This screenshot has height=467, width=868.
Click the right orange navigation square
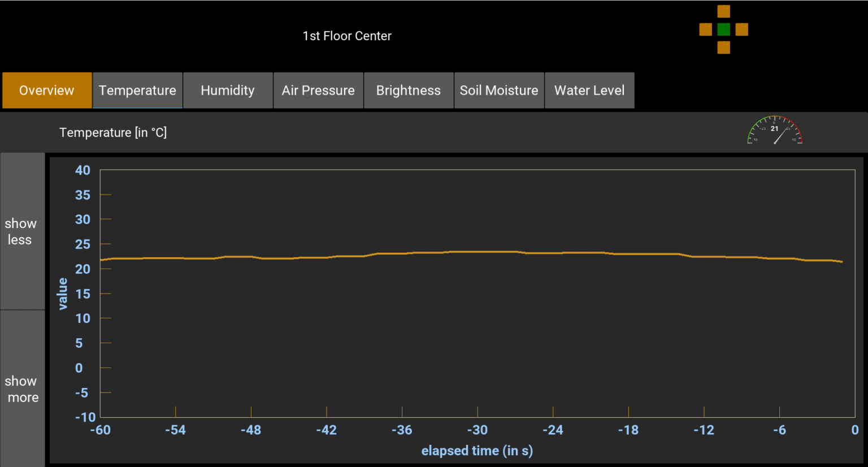(x=742, y=29)
